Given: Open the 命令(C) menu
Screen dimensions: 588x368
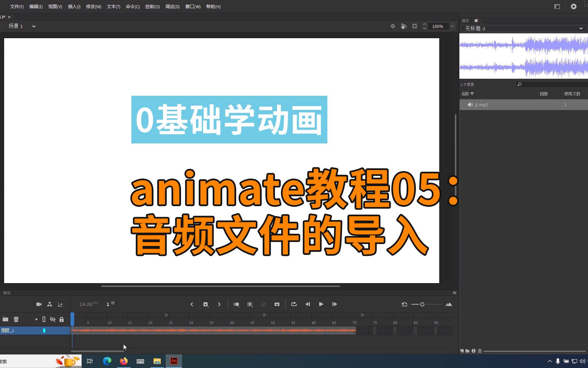Looking at the screenshot, I should pos(133,6).
